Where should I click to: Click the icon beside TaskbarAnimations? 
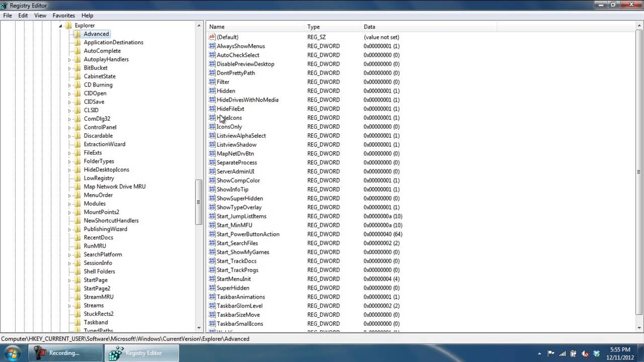tap(212, 297)
